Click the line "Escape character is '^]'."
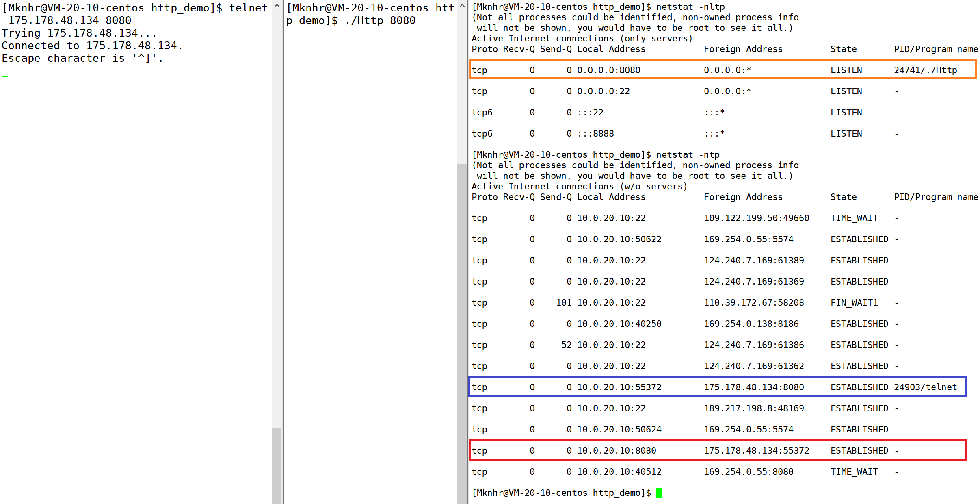This screenshot has width=980, height=504. tap(82, 58)
